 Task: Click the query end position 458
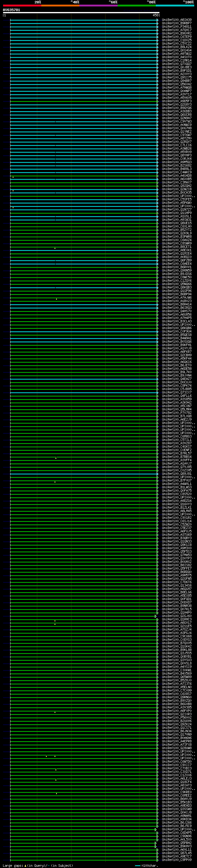click(x=155, y=15)
